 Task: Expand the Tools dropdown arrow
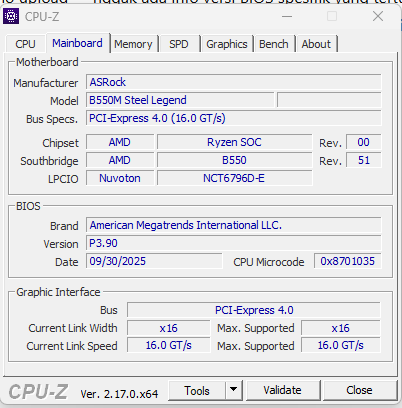pos(234,390)
